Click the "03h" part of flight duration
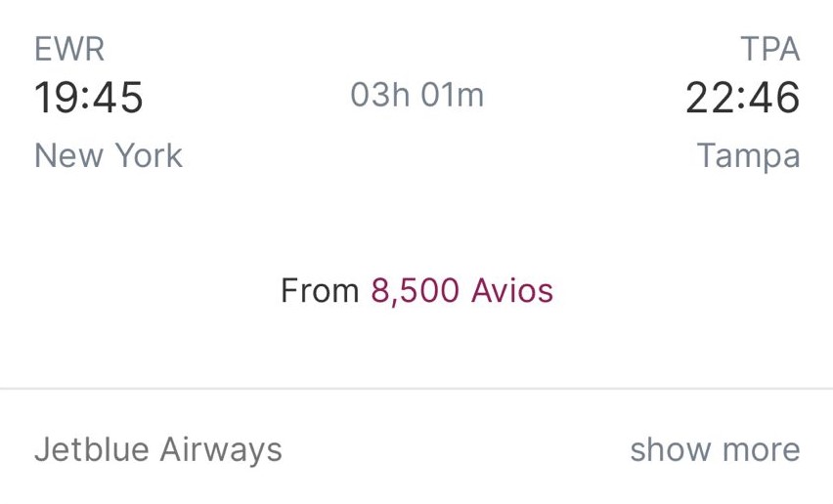 click(x=380, y=95)
